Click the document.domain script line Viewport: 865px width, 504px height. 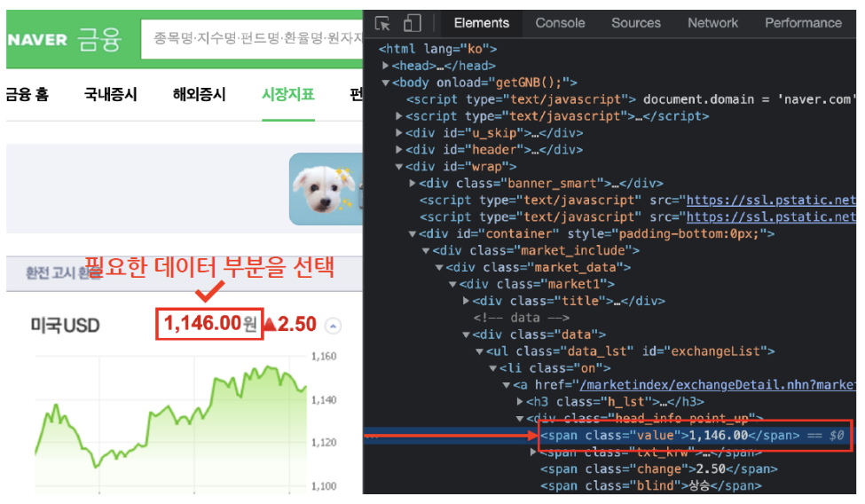pyautogui.click(x=631, y=99)
